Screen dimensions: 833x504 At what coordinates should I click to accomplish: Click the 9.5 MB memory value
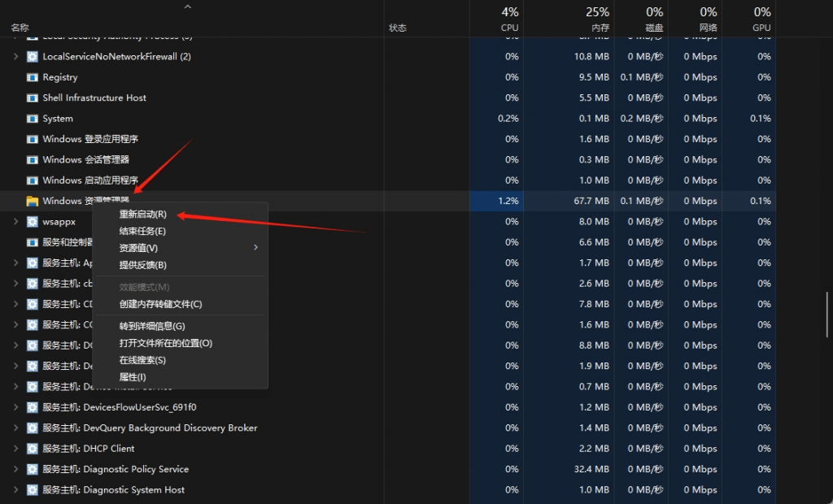click(594, 77)
